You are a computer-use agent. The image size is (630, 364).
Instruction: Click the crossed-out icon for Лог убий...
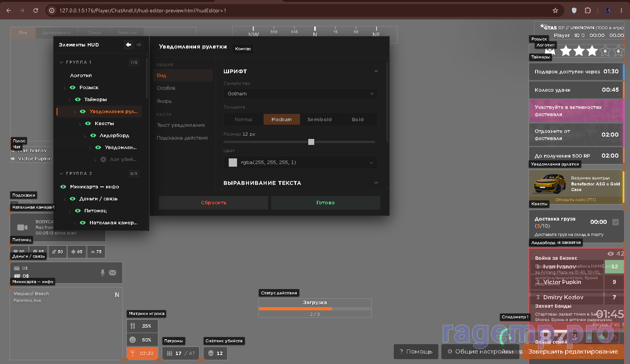click(x=103, y=159)
